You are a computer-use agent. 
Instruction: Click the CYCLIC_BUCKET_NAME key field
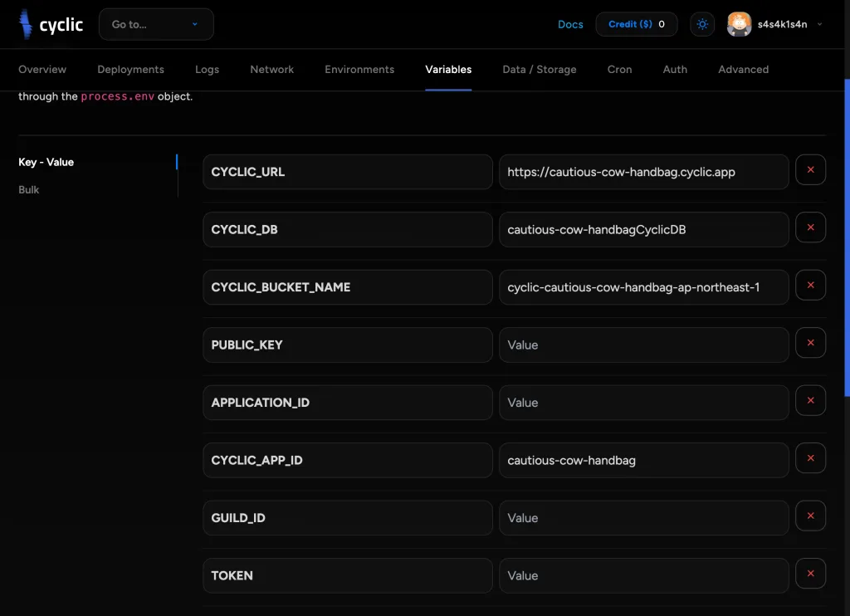click(x=348, y=287)
